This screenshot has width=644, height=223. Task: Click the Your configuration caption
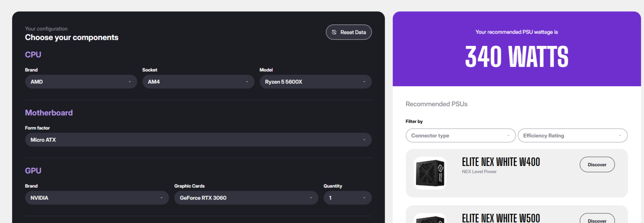(x=46, y=29)
